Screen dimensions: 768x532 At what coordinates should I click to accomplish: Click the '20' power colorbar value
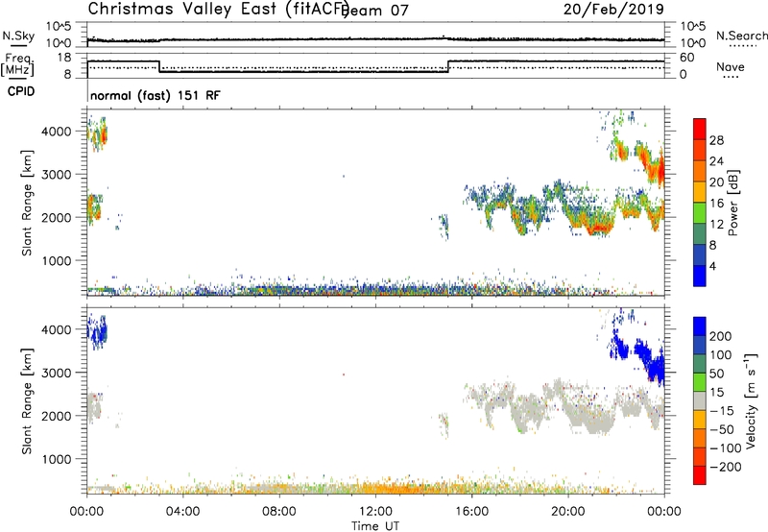[716, 182]
